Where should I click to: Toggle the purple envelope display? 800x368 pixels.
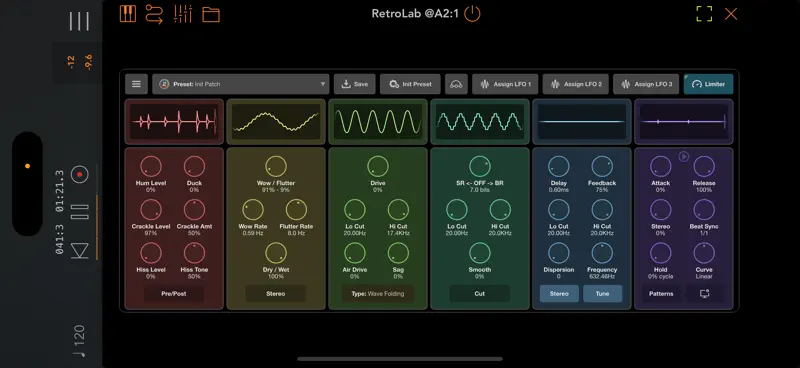tap(684, 122)
